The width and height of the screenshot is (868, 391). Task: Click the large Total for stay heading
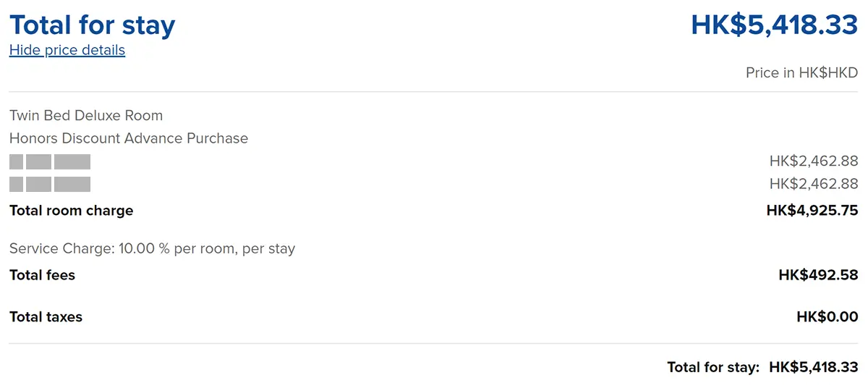pos(93,25)
